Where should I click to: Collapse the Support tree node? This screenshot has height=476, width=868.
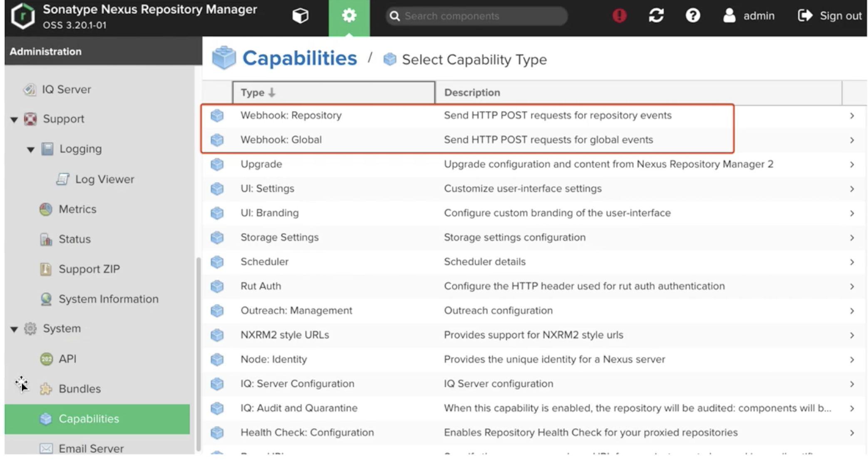[14, 119]
